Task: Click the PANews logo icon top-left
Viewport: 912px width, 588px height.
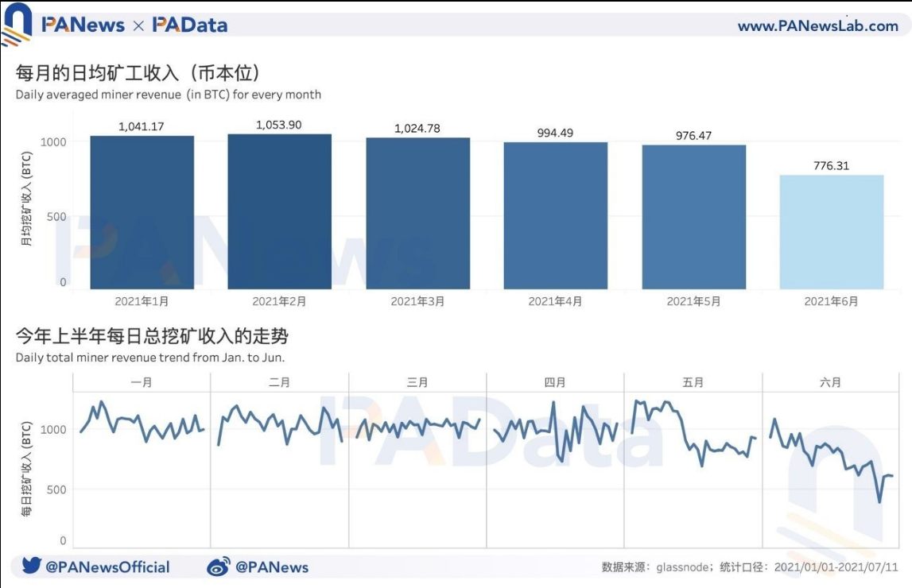Action: (17, 24)
